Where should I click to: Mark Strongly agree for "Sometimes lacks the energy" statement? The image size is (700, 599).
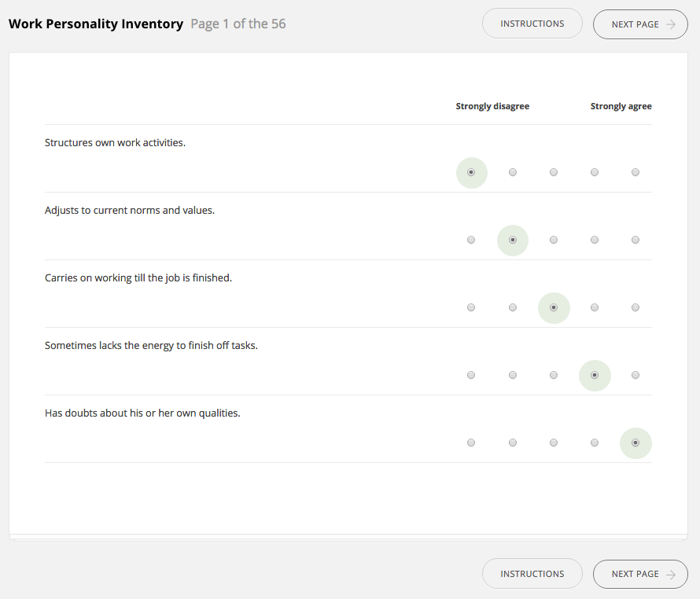coord(636,375)
